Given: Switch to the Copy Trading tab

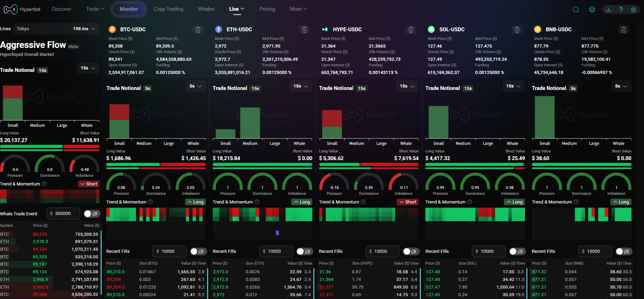Looking at the screenshot, I should pyautogui.click(x=168, y=9).
